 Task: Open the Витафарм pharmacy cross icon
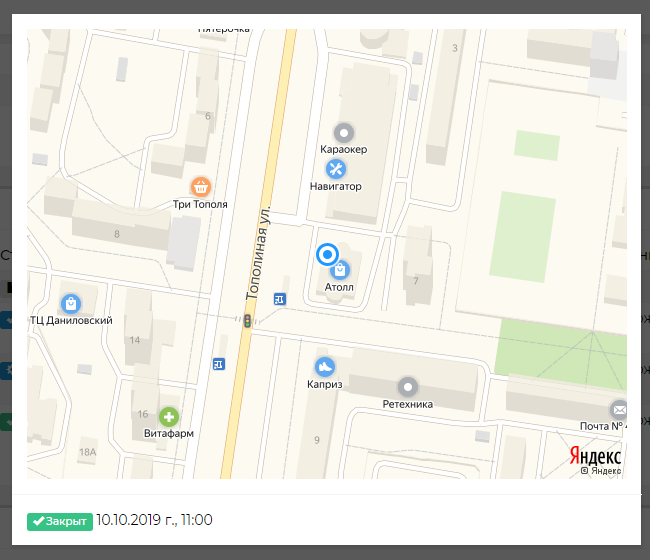click(x=169, y=417)
